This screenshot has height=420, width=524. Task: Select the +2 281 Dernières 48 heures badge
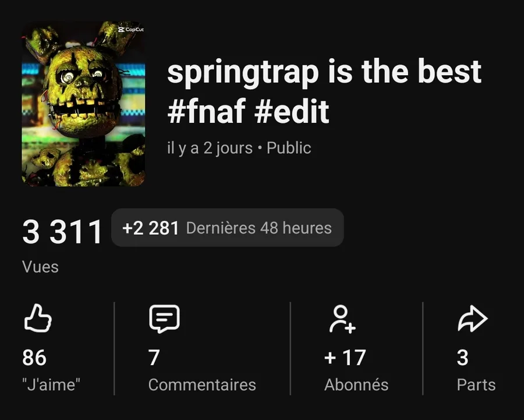pos(227,228)
